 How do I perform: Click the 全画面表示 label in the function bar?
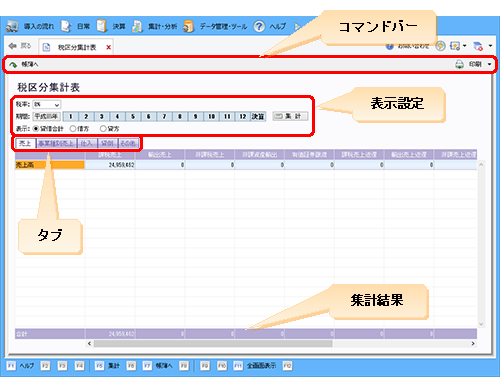(261, 366)
